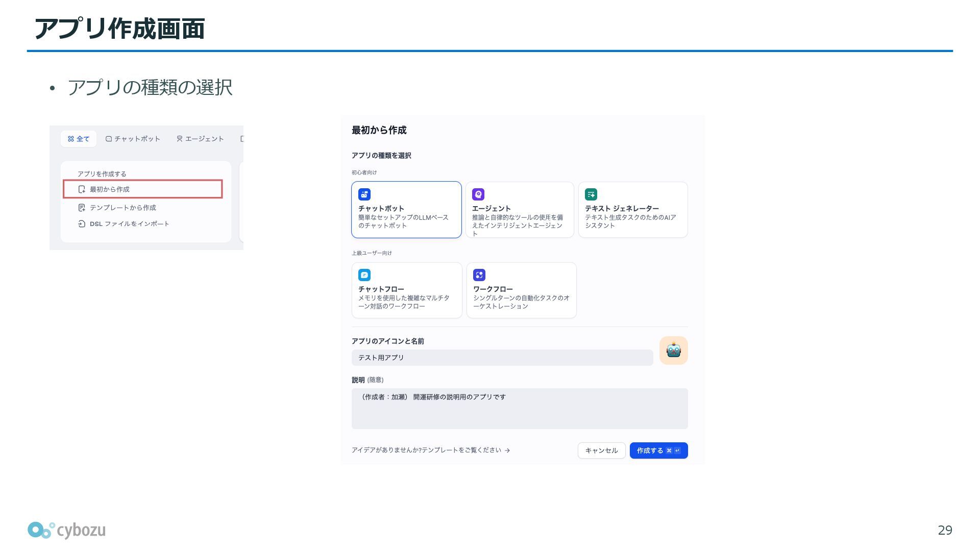
Task: Click the アプリのアイコンと名前 label
Action: tap(388, 341)
